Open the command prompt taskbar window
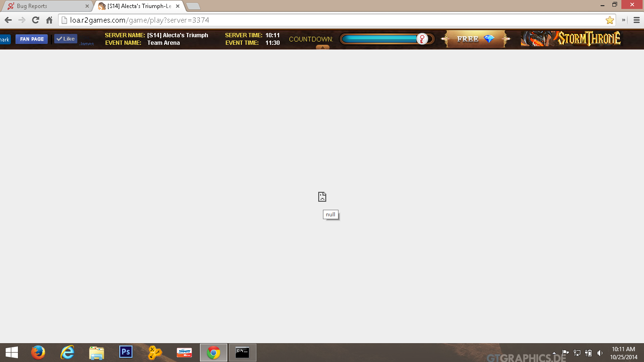Viewport: 644px width, 362px height. (x=242, y=352)
